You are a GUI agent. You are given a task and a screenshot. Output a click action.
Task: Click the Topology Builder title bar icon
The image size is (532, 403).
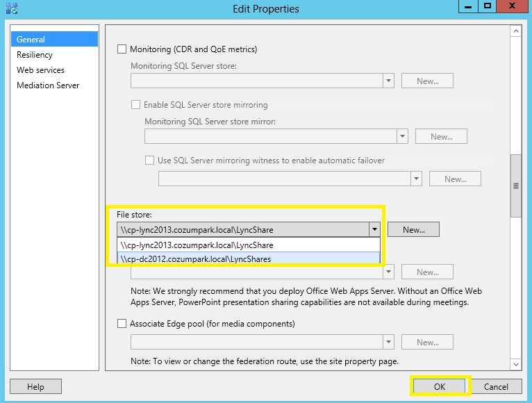coord(12,8)
